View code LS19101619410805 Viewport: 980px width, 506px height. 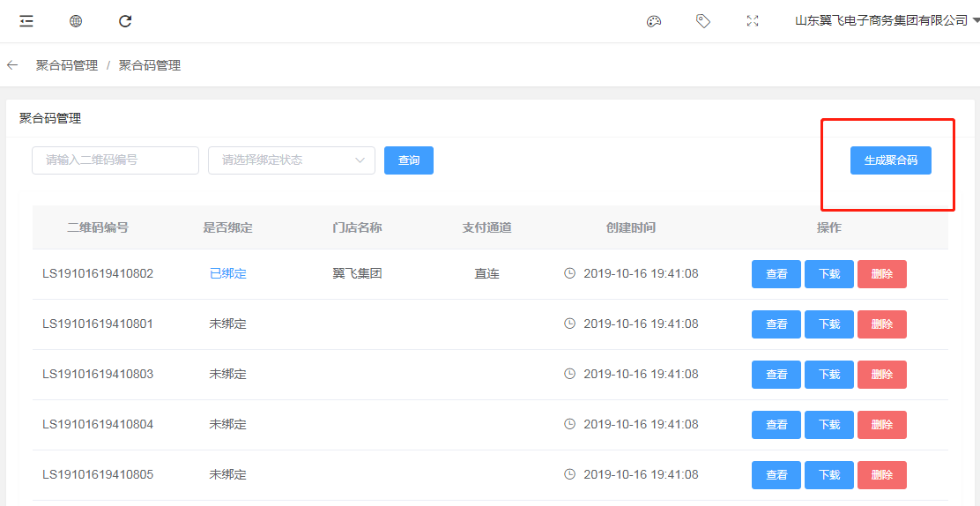click(x=776, y=475)
